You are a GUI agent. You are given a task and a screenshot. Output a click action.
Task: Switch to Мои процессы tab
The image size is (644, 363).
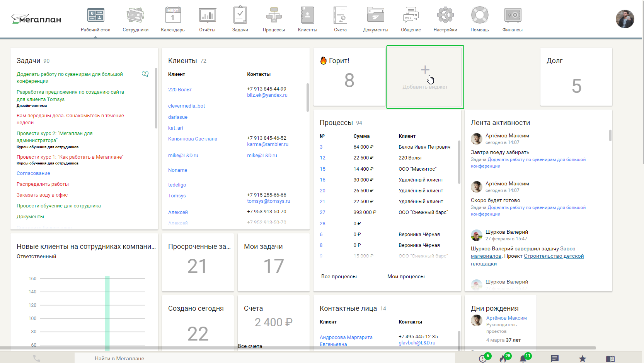point(406,276)
